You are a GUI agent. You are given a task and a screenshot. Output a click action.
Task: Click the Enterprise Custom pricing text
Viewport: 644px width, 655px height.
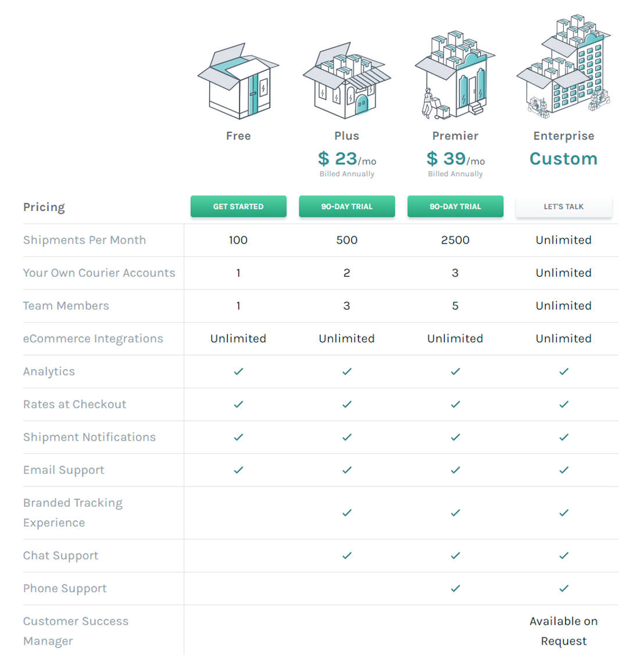tap(564, 159)
